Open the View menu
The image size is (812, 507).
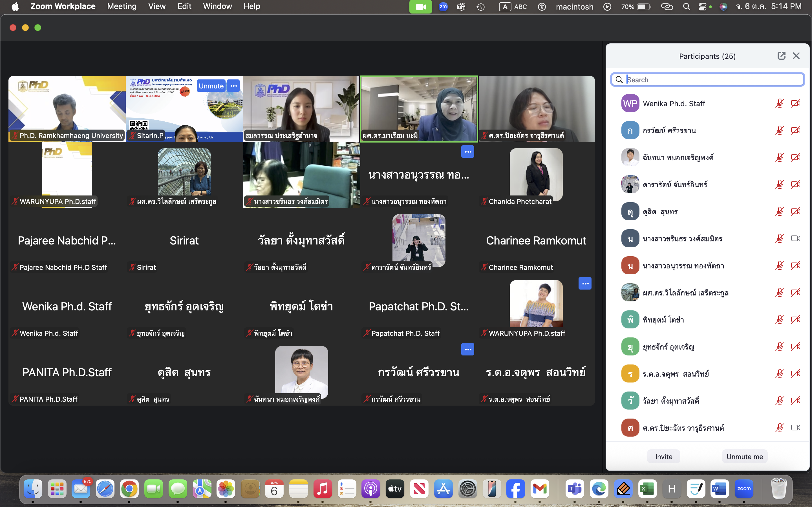point(157,6)
